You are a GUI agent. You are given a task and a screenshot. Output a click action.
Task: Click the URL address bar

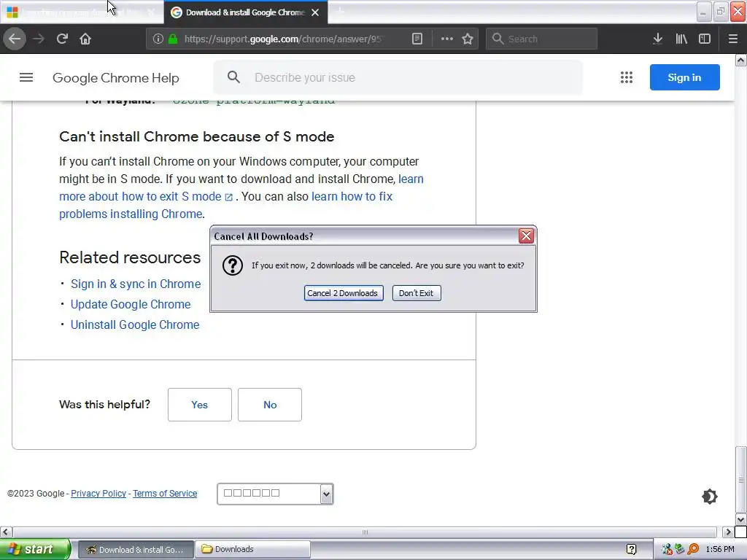coord(284,39)
